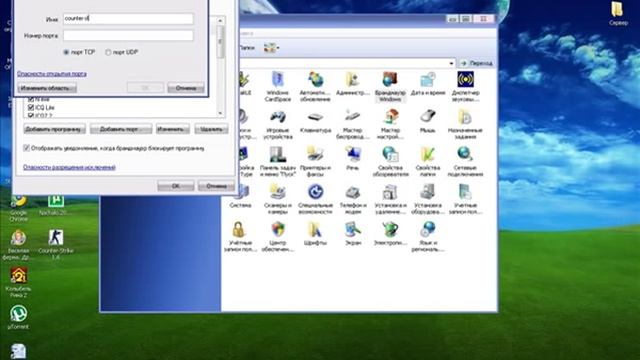Click the Добавить порт button
Image resolution: width=640 pixels, height=360 pixels.
coord(121,129)
